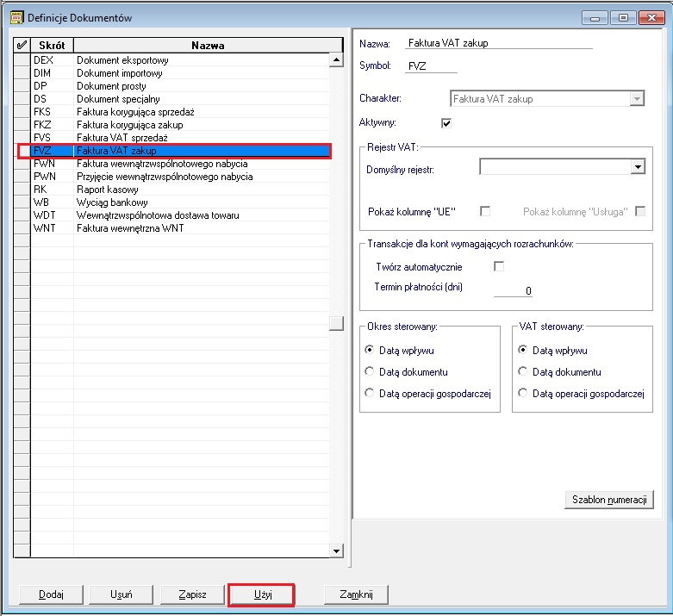Click the document list scrollbar thumb
Image resolution: width=673 pixels, height=616 pixels.
coord(336,323)
